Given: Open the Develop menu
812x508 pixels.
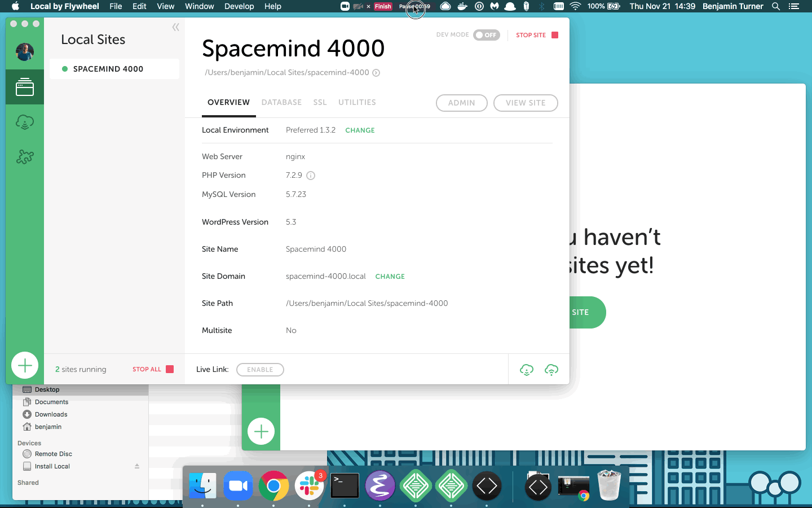Looking at the screenshot, I should coord(239,6).
